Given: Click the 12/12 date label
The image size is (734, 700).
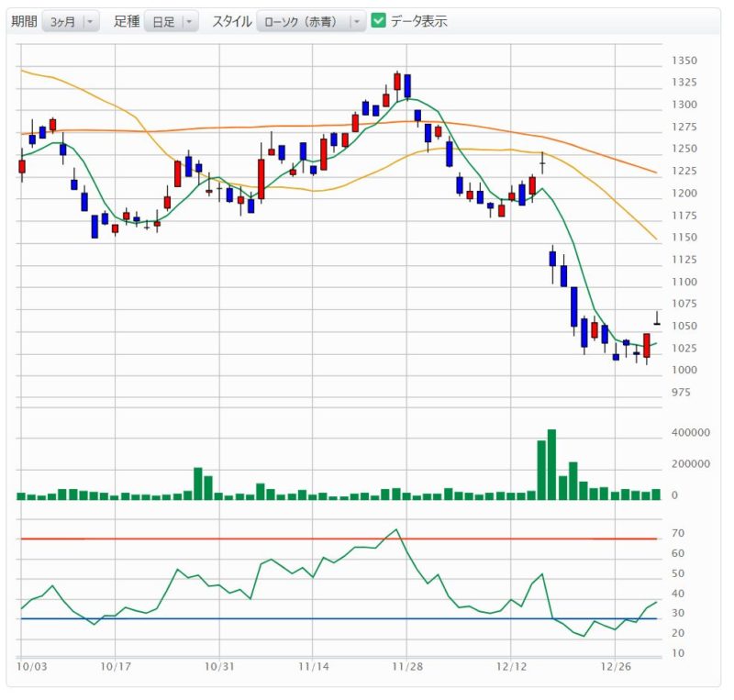Looking at the screenshot, I should pyautogui.click(x=511, y=666).
